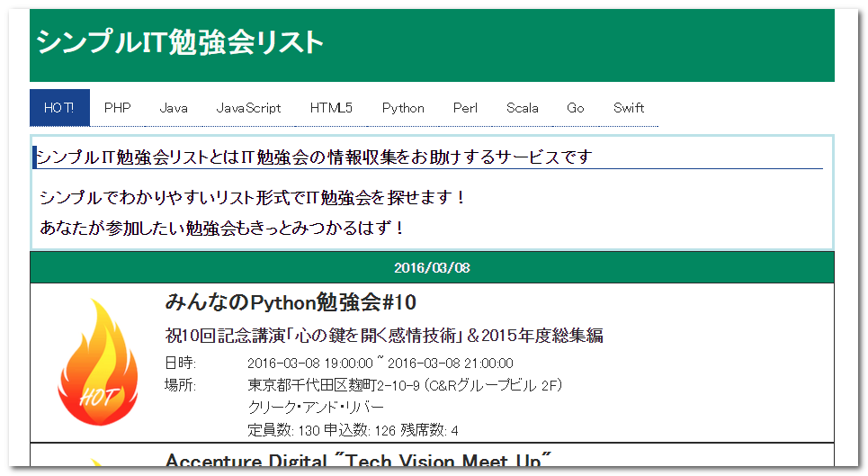Click the シンプルIT勉強会リストとは heading
The height and width of the screenshot is (476, 868).
[313, 157]
